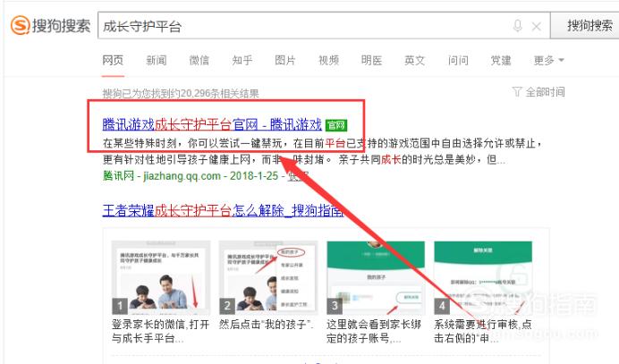Image resolution: width=619 pixels, height=364 pixels.
Task: Open step 4 thumbnail 系统需要进行审核
Action: (483, 277)
